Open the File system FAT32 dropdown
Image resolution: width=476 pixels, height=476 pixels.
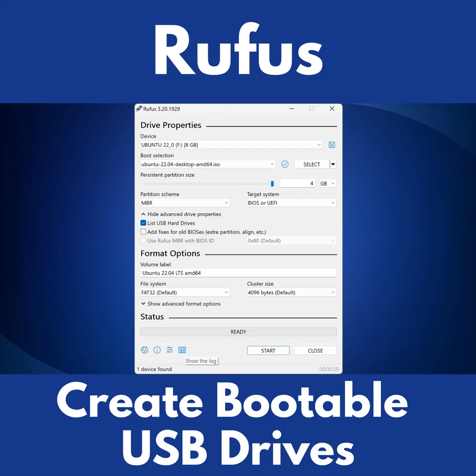click(x=185, y=293)
